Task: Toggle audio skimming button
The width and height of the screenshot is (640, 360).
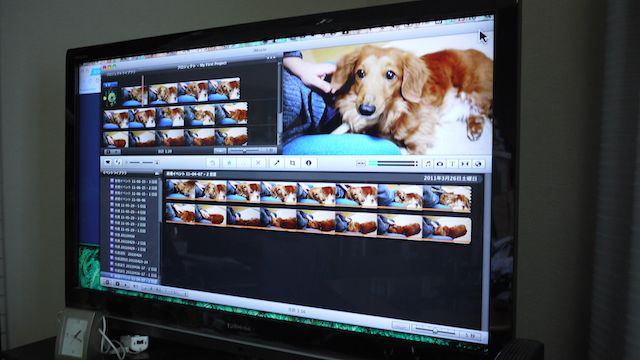Action: tap(361, 163)
